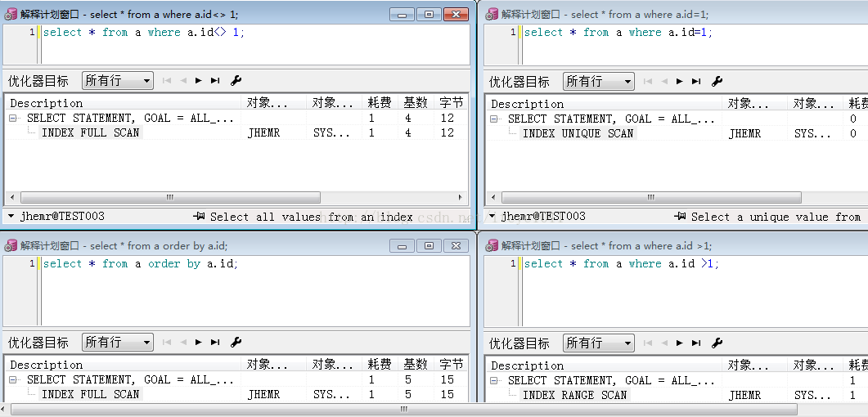Click 耗费 cost column header in a.id<>1 window
Image resolution: width=868 pixels, height=417 pixels.
click(380, 102)
